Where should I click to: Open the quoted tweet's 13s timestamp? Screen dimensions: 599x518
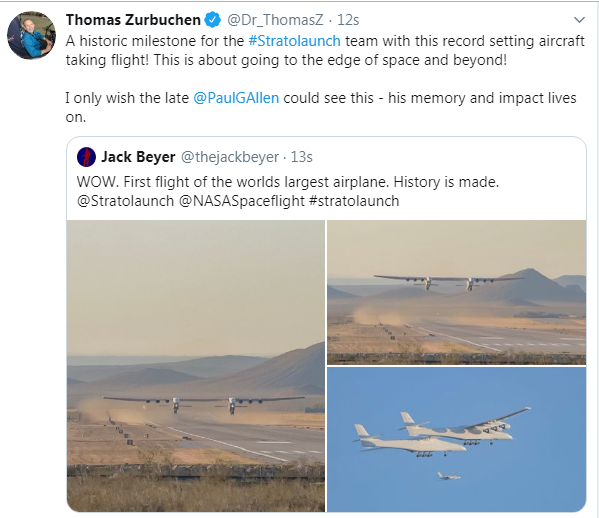pos(302,157)
